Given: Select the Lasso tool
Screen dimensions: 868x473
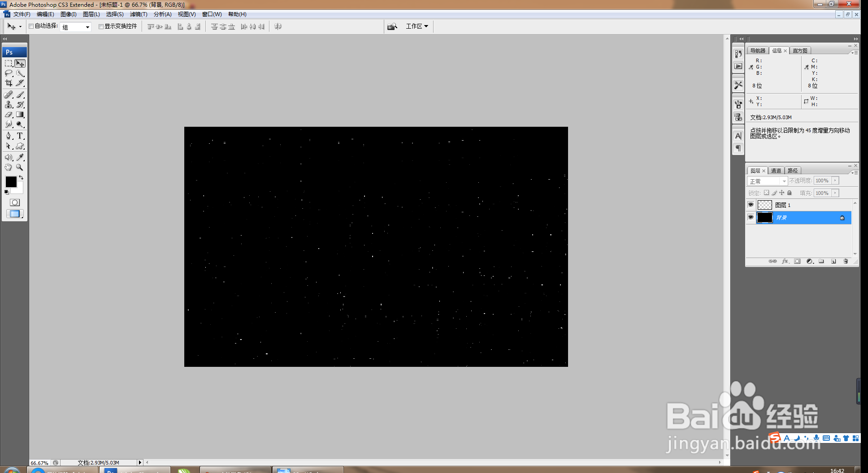Looking at the screenshot, I should pos(9,73).
